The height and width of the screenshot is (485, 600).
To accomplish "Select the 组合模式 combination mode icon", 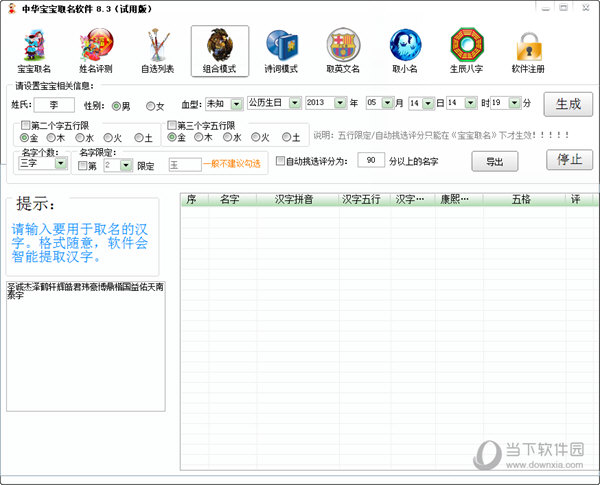I will coord(220,51).
